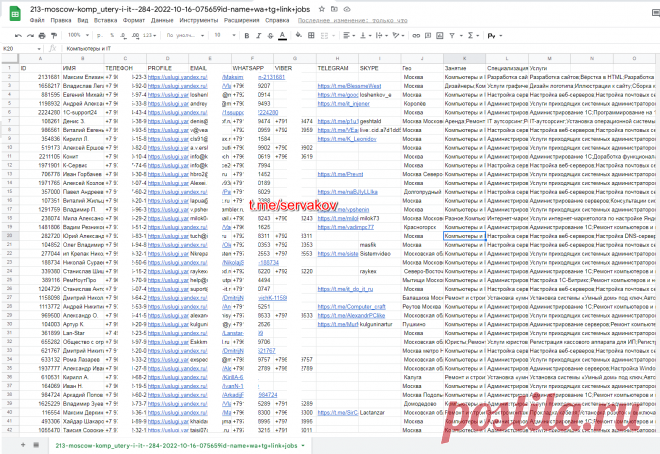The height and width of the screenshot is (454, 660).
Task: Open the text wrapping dropdown
Action: pyautogui.click(x=381, y=36)
